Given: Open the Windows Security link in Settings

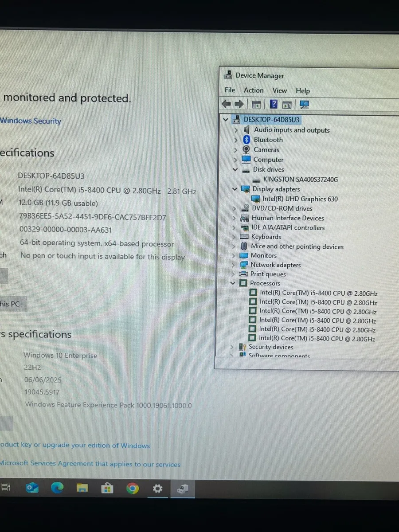Looking at the screenshot, I should point(31,121).
